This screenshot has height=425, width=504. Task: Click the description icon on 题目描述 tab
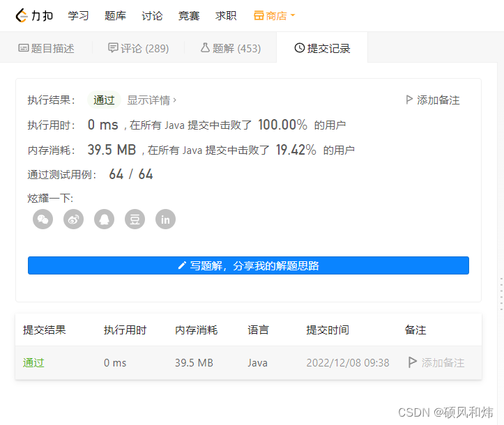point(24,48)
